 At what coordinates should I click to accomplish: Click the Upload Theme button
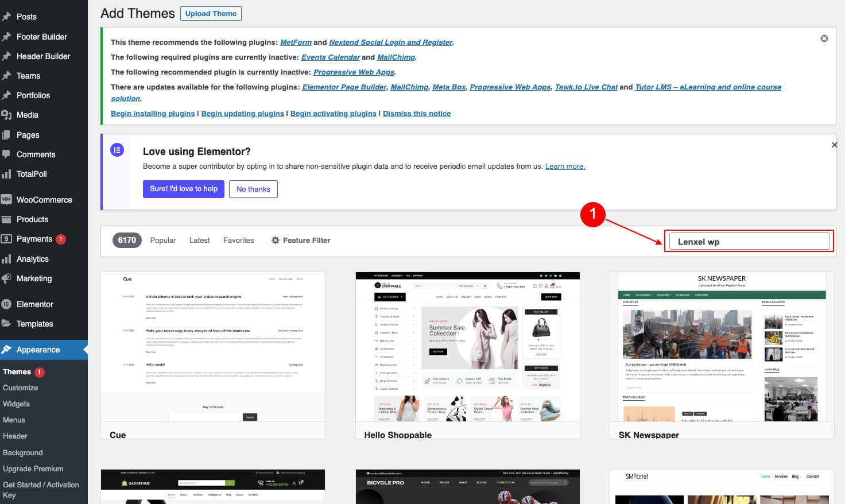click(x=211, y=13)
